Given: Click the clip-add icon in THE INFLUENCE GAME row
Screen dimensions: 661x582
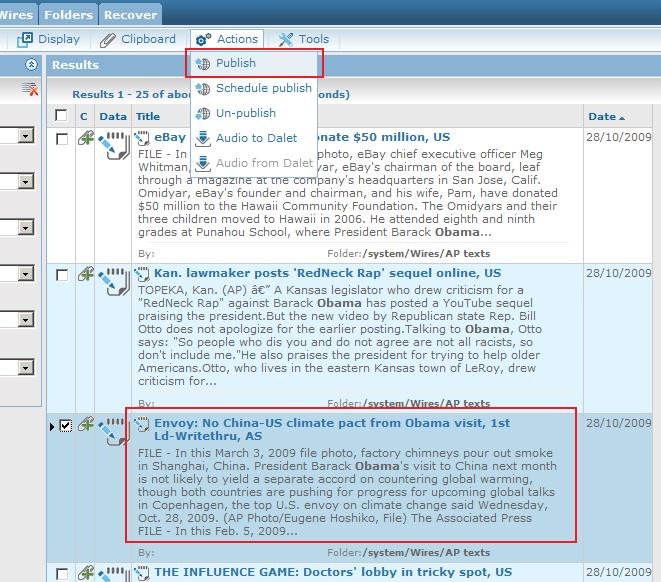Looking at the screenshot, I should pyautogui.click(x=86, y=572).
